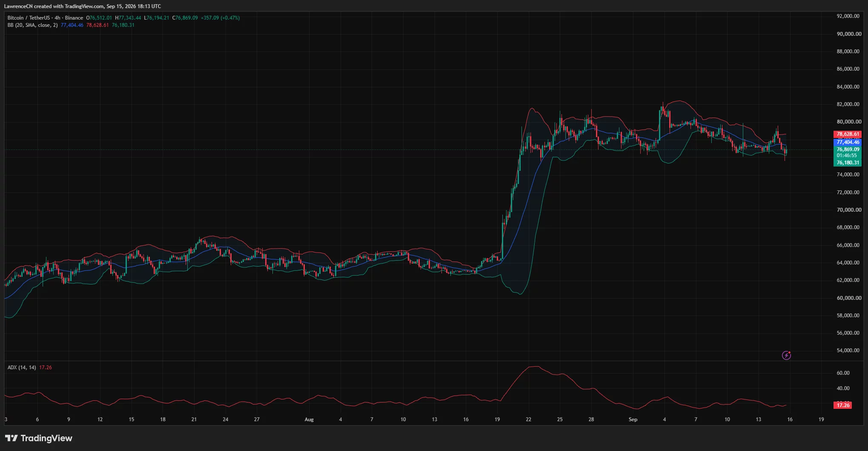The image size is (868, 451).
Task: Click the 58,000.00 price axis label
Action: click(848, 316)
